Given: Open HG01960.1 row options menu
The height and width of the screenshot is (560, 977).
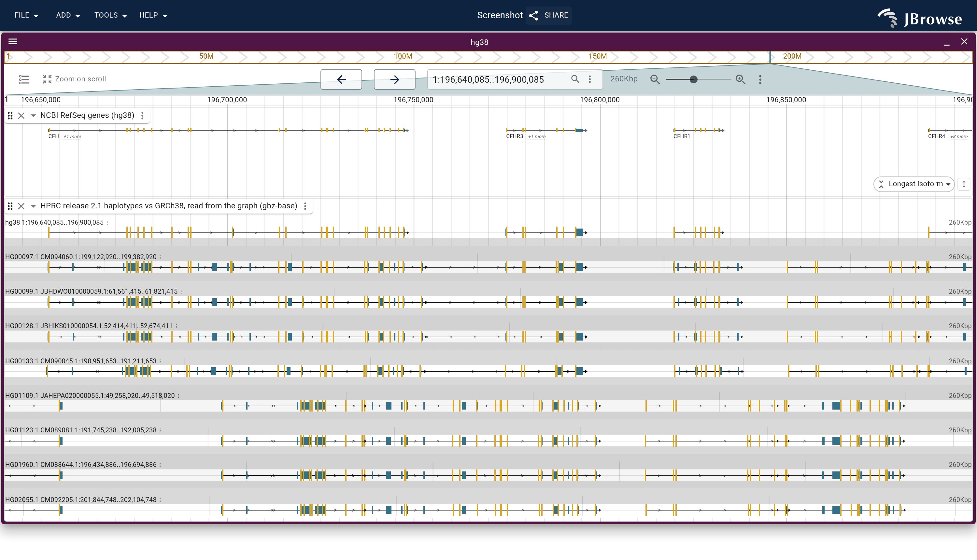Looking at the screenshot, I should pos(160,465).
